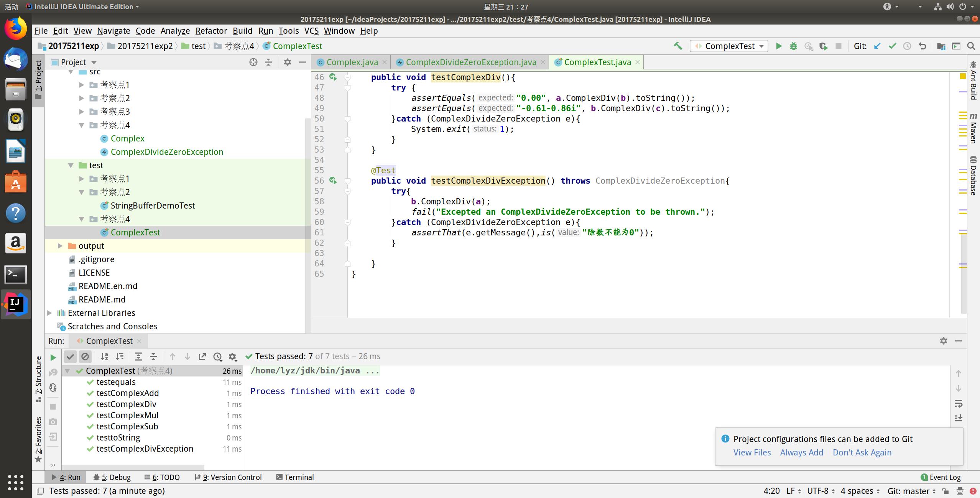Toggle scroll to end of console

959,418
